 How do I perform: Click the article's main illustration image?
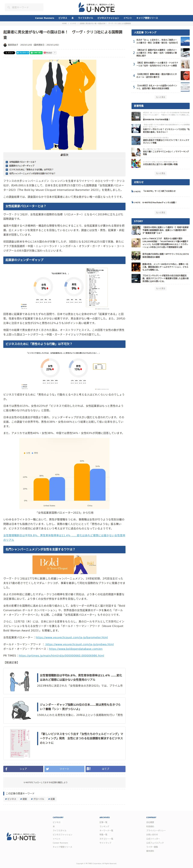pos(64,105)
